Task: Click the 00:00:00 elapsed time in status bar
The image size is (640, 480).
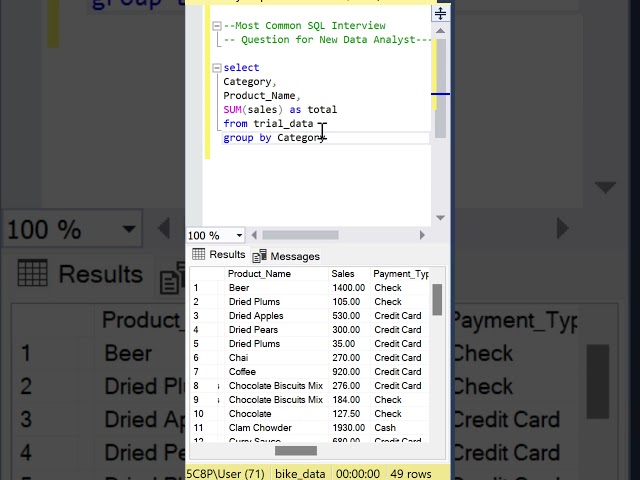Action: [x=358, y=474]
